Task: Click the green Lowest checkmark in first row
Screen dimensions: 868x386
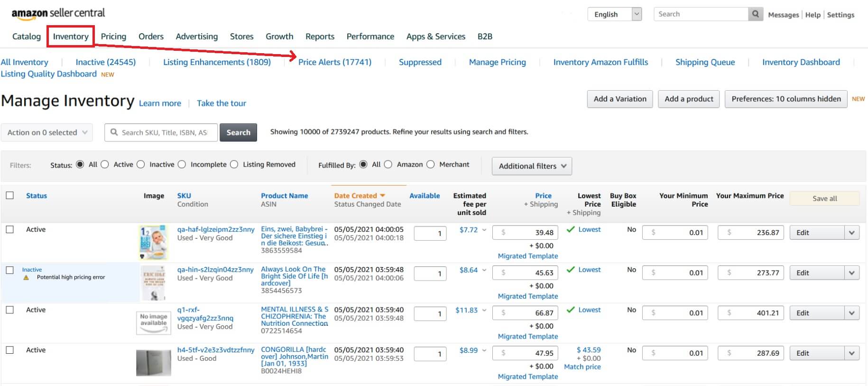Action: pos(571,229)
